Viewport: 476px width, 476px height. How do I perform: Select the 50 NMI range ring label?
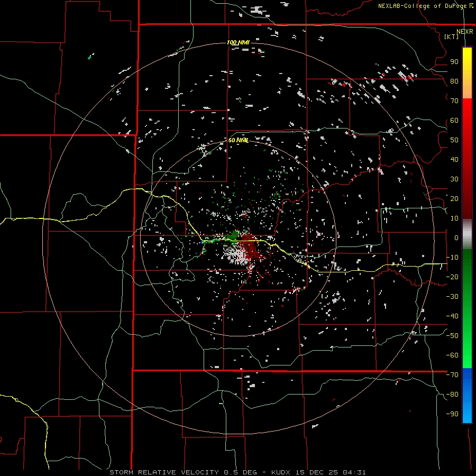(239, 140)
